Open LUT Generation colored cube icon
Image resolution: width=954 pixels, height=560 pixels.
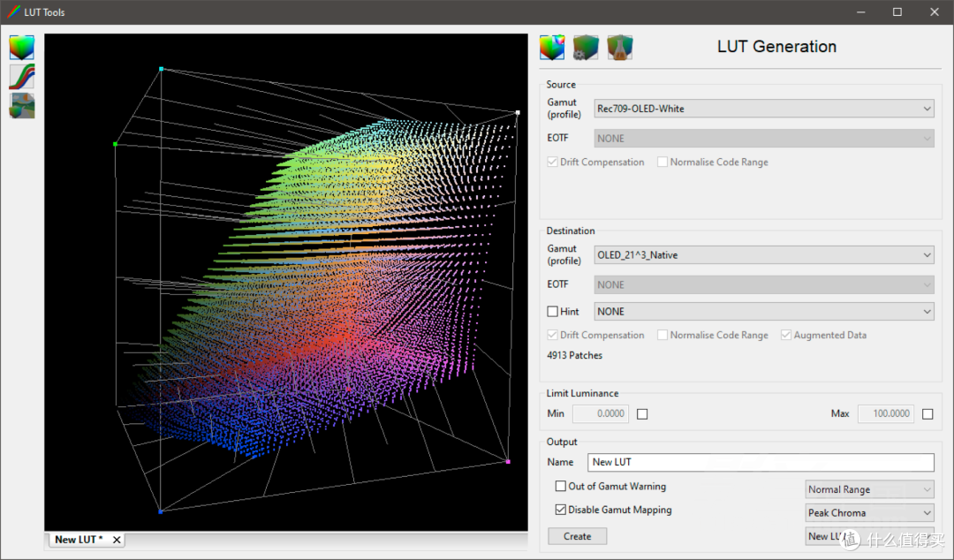tap(552, 48)
